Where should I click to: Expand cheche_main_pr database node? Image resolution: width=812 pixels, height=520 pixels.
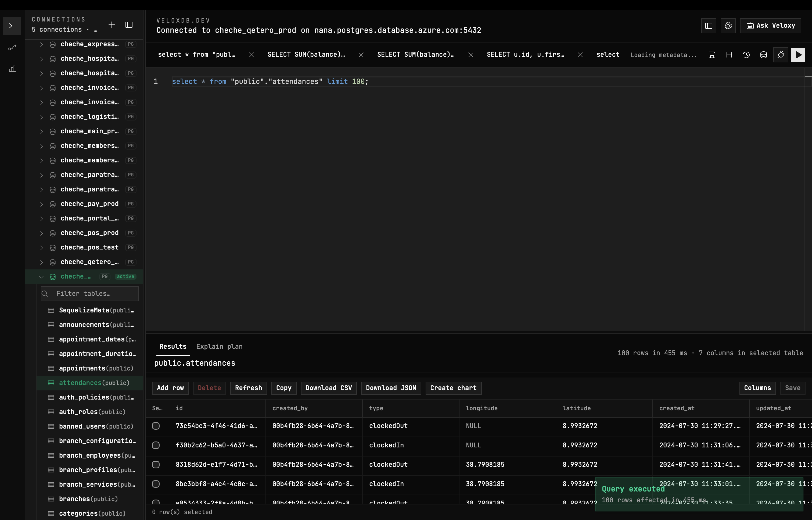41,131
